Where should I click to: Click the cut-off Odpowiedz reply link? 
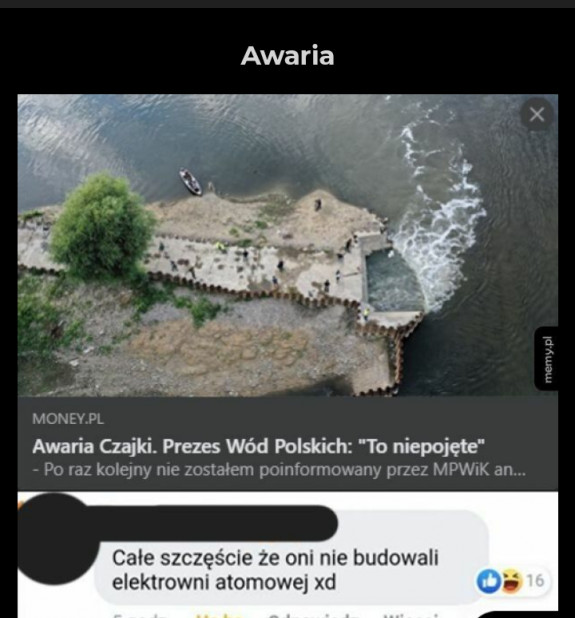pos(314,615)
